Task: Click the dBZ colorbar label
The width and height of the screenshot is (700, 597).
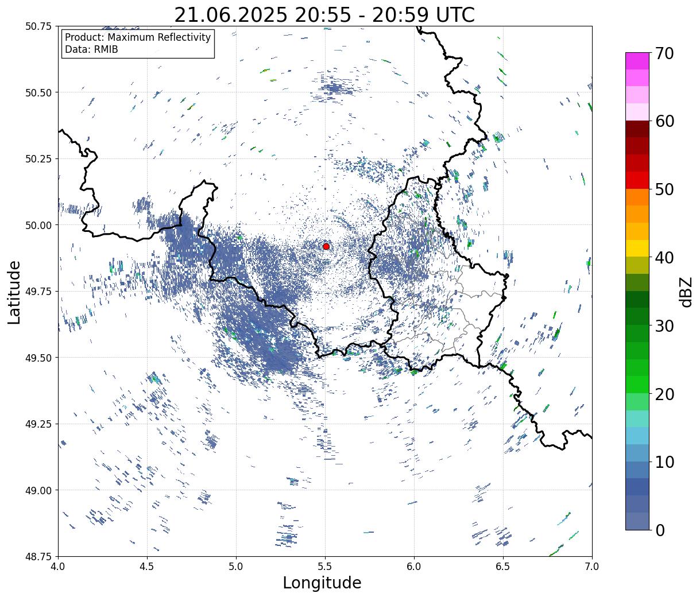Action: tap(686, 292)
